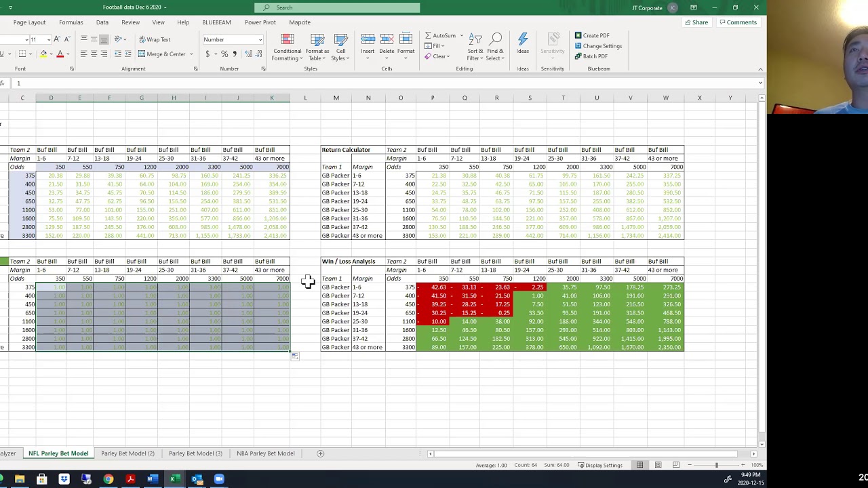Click the Search box in title bar
Viewport: 868px width, 488px height.
tap(337, 7)
